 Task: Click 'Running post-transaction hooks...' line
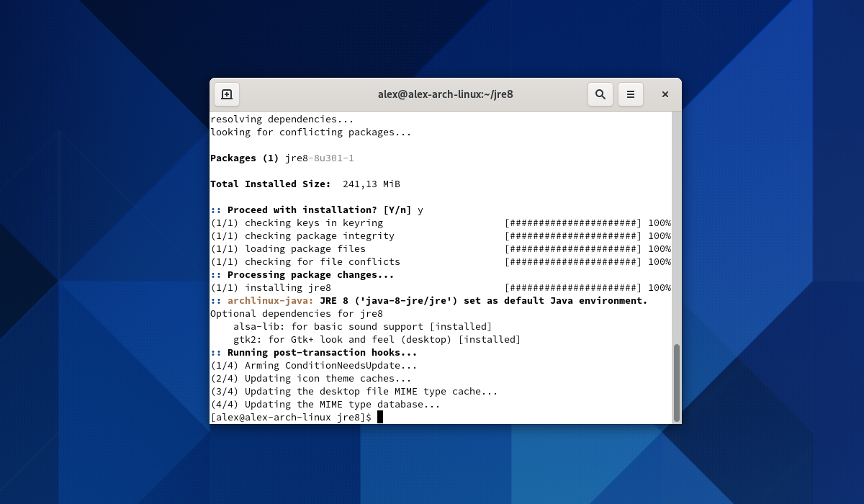point(314,352)
